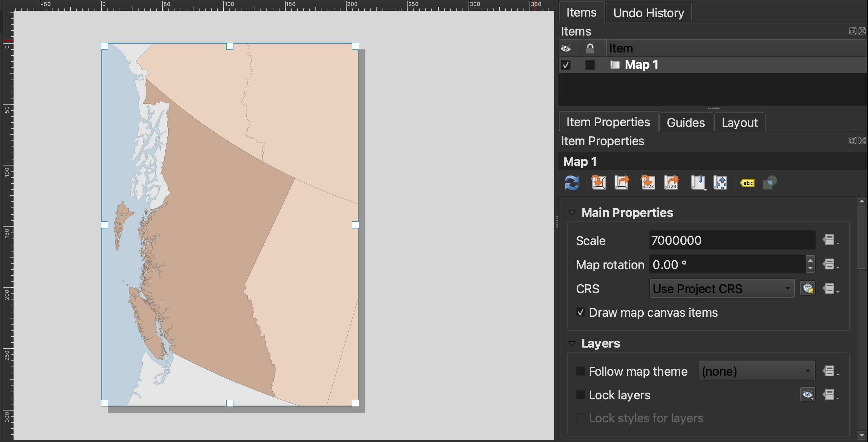Set map extent to match main canvas

(599, 183)
